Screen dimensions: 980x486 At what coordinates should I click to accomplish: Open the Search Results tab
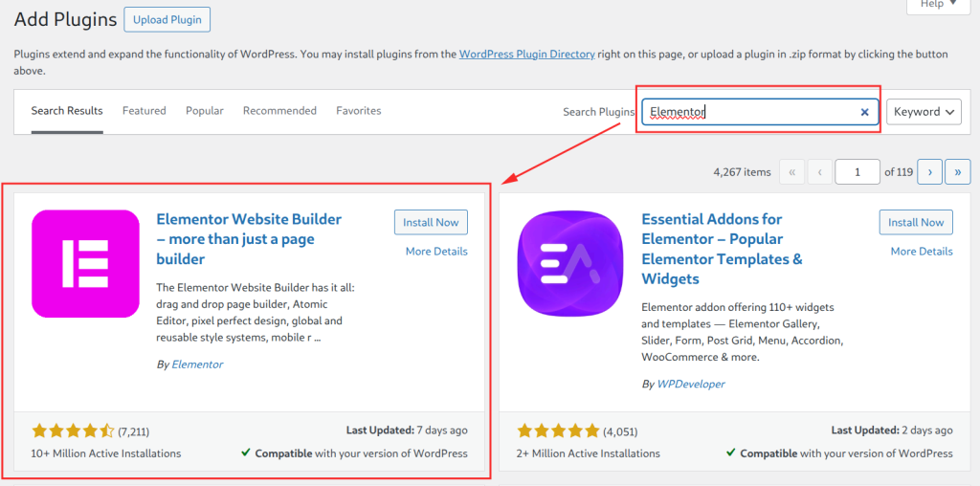(x=67, y=111)
